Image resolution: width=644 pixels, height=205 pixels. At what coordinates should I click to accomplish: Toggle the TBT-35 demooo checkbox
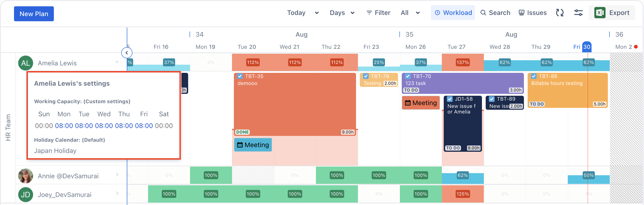(240, 76)
